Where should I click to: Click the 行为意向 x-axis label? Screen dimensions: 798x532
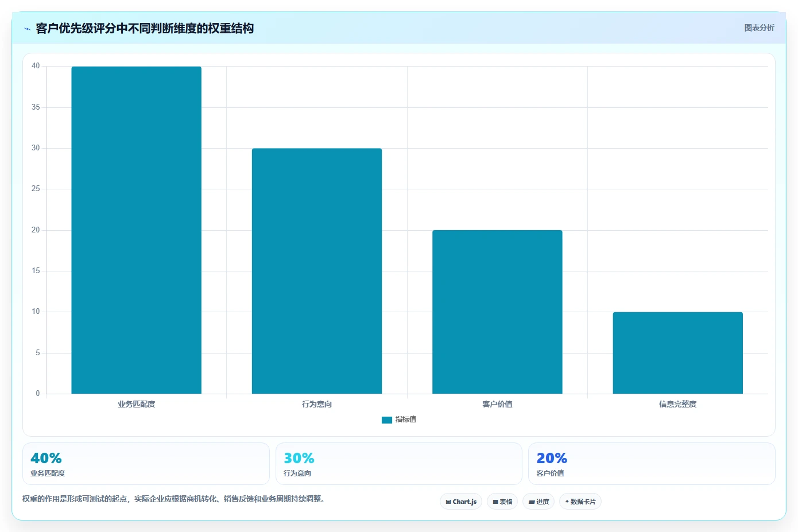click(317, 404)
